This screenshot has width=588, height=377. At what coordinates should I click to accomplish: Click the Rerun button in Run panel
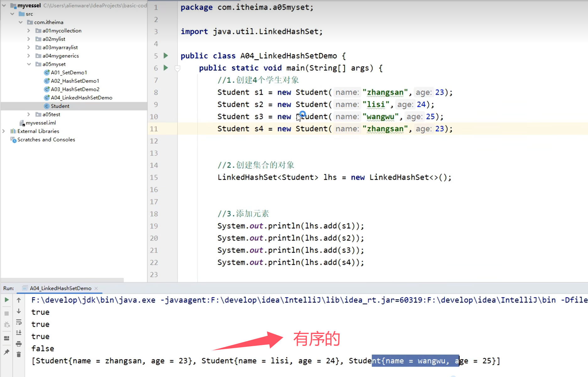7,300
